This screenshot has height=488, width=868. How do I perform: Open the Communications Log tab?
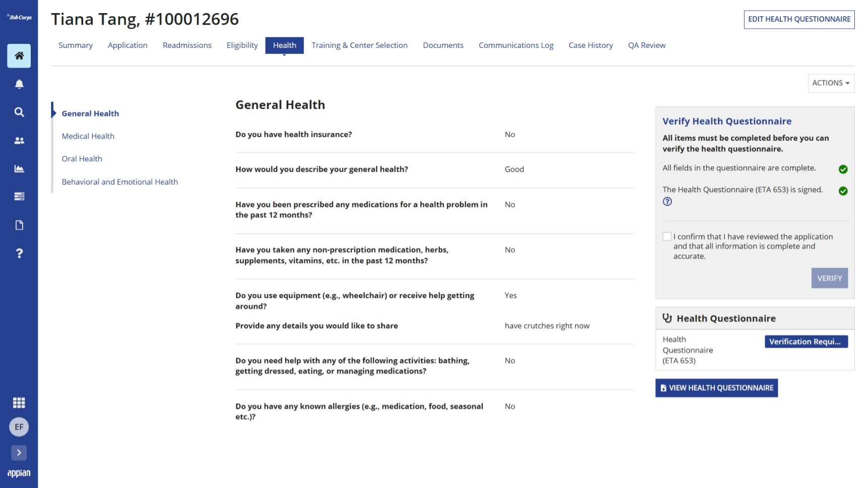click(x=516, y=45)
